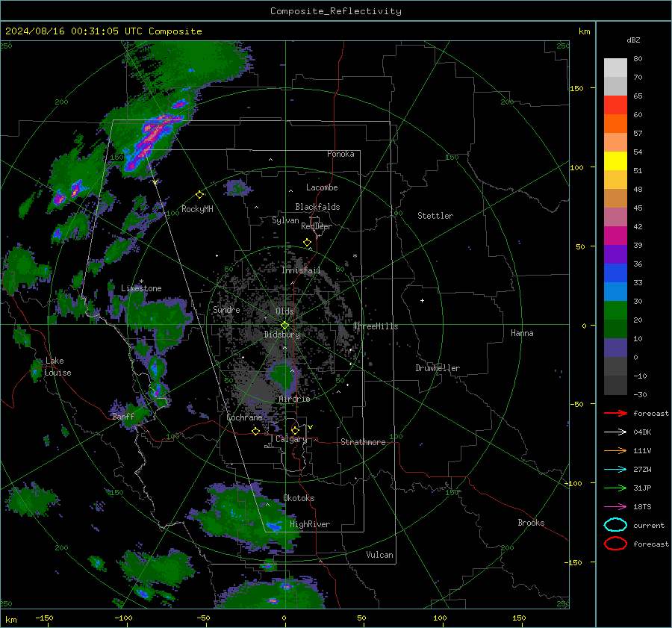Click the Brooks city label

point(531,523)
